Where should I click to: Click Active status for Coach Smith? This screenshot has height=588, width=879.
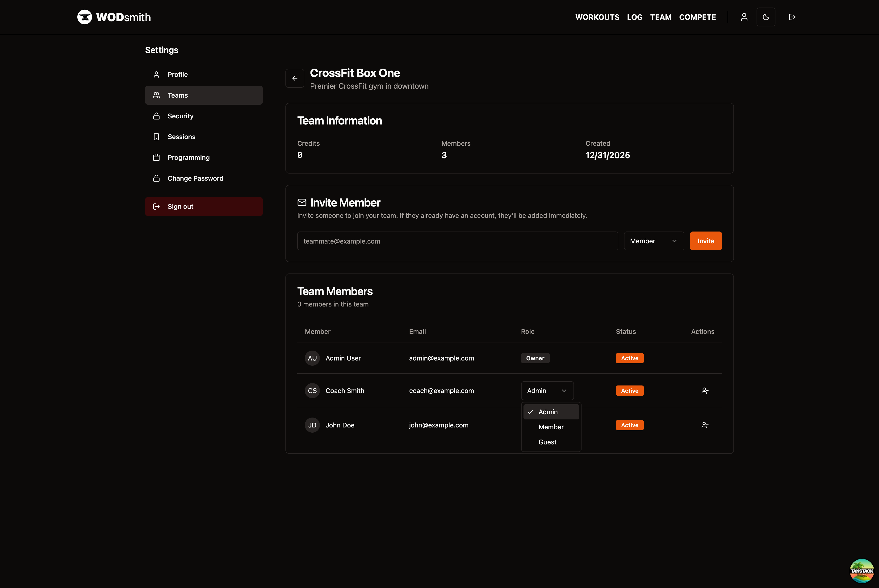tap(629, 391)
